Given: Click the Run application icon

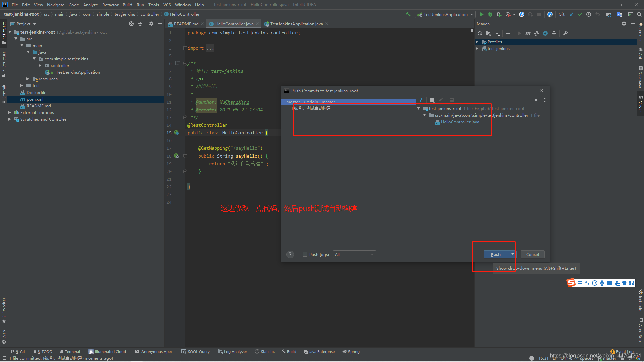Looking at the screenshot, I should tap(481, 15).
